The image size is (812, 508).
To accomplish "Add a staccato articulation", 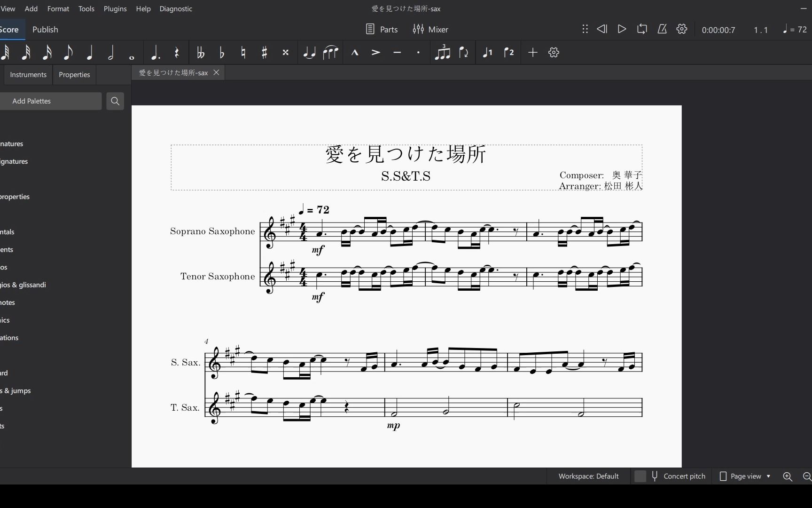I will [418, 52].
